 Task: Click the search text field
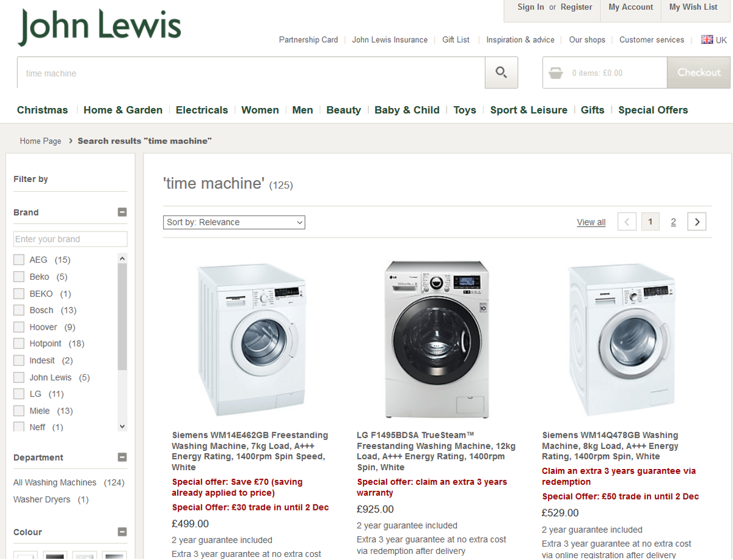(x=251, y=73)
